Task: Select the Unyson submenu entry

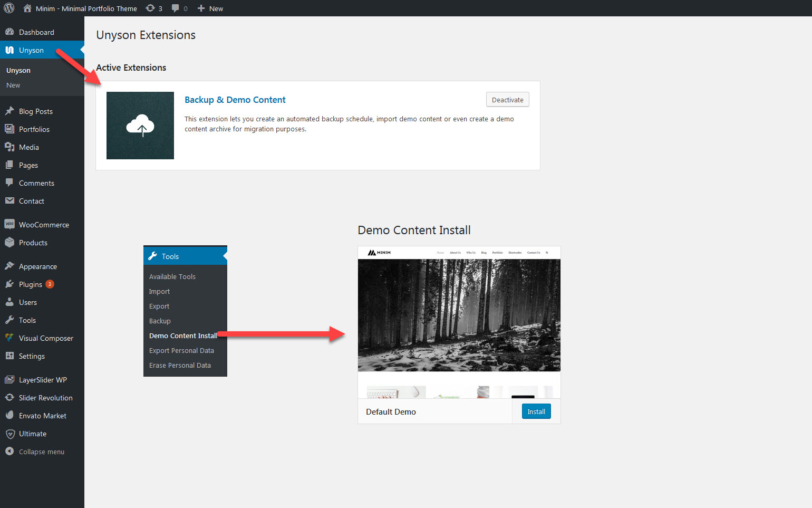Action: (18, 71)
